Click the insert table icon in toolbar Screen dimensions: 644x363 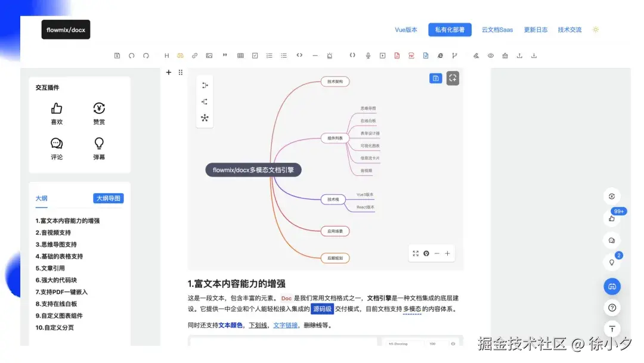[240, 55]
